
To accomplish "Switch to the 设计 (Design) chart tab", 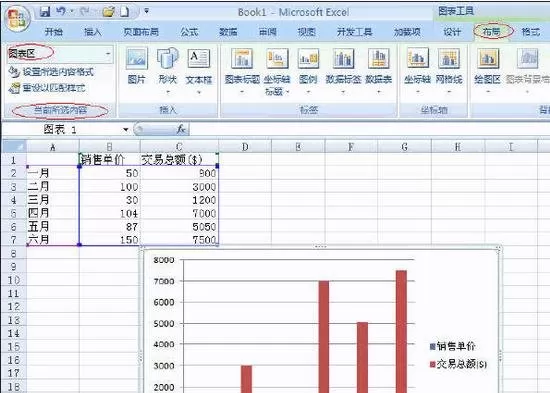I will point(452,32).
